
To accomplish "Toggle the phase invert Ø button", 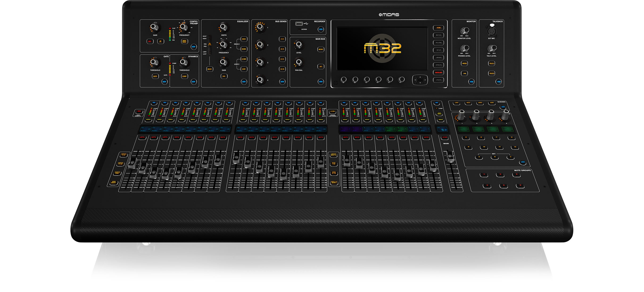I will [160, 41].
